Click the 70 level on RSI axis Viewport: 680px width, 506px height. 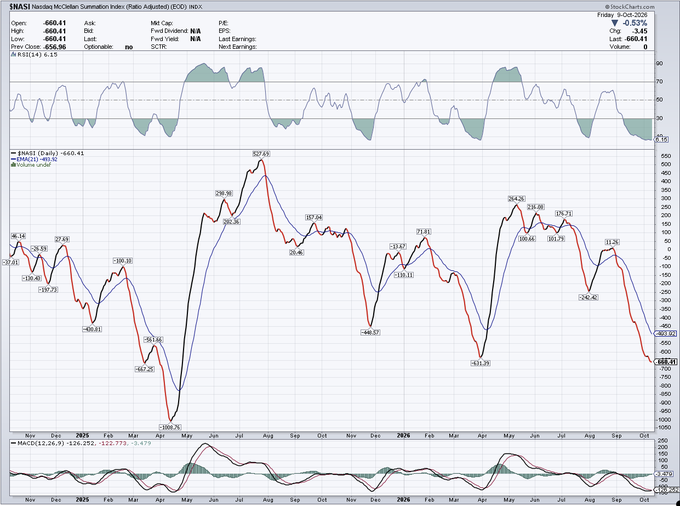point(659,82)
